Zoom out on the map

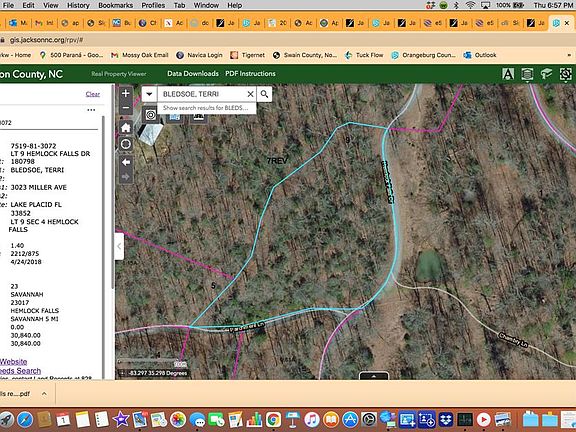(126, 108)
